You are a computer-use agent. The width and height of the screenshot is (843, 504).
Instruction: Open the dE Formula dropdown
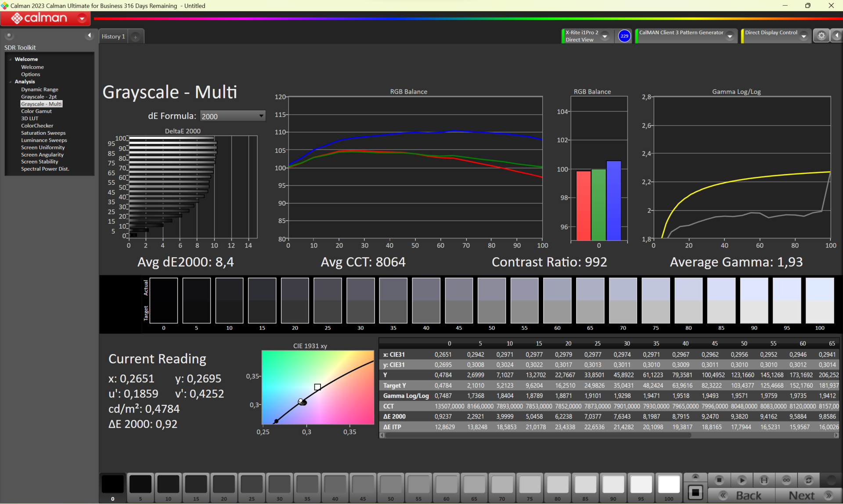pyautogui.click(x=232, y=116)
